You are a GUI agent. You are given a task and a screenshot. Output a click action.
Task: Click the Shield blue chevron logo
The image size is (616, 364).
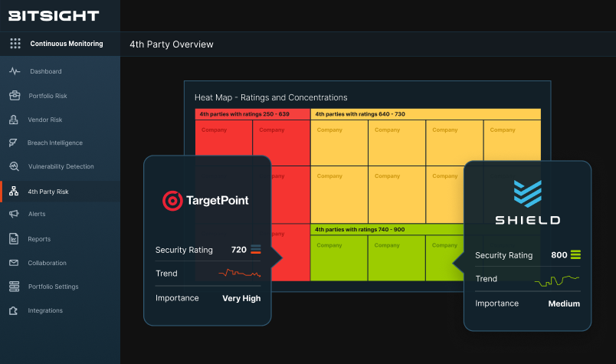point(528,194)
